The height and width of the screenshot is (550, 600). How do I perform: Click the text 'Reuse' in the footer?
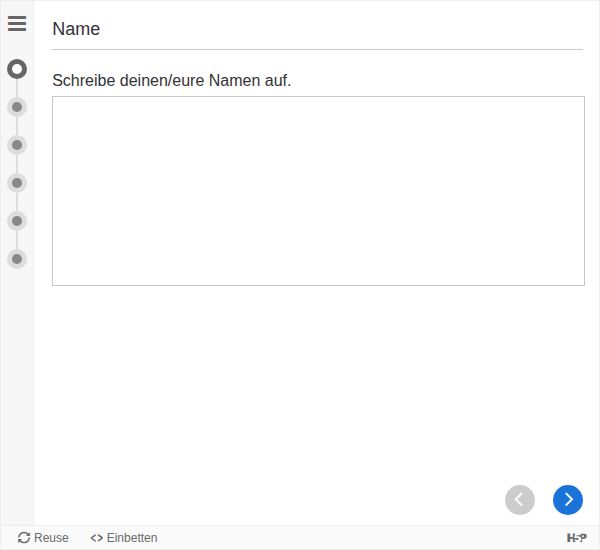[52, 538]
